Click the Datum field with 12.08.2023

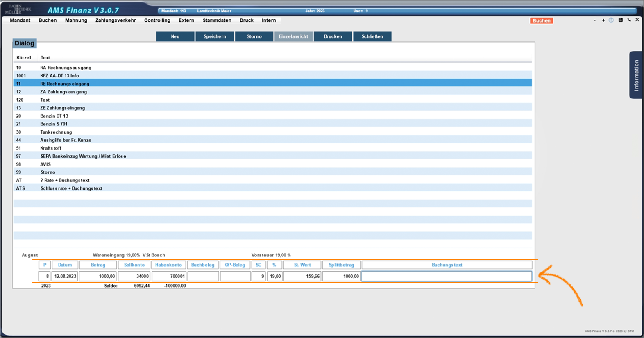(x=65, y=276)
